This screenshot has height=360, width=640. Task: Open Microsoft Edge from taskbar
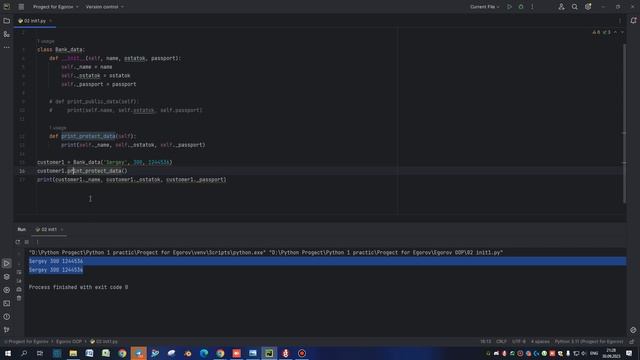[204, 353]
